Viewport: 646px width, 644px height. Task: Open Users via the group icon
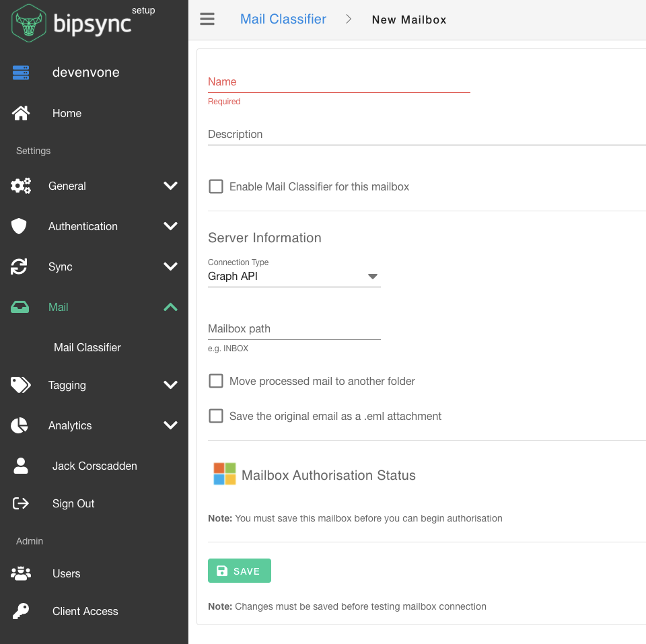pos(21,573)
